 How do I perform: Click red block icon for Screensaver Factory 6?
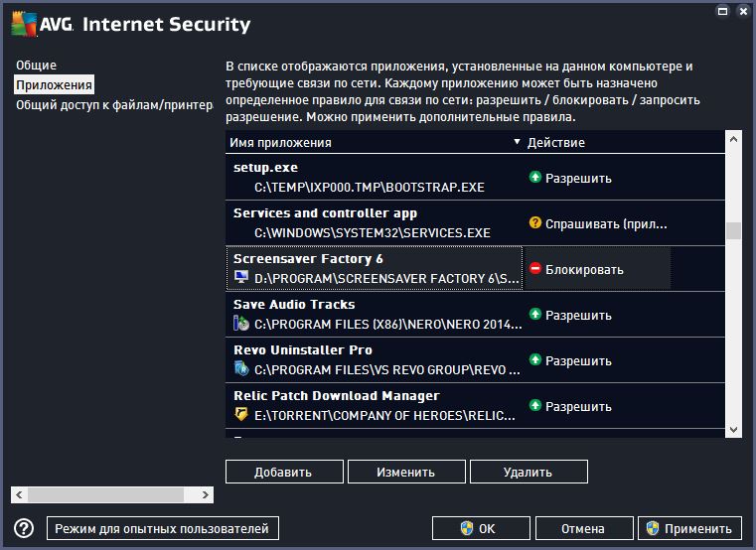point(534,269)
